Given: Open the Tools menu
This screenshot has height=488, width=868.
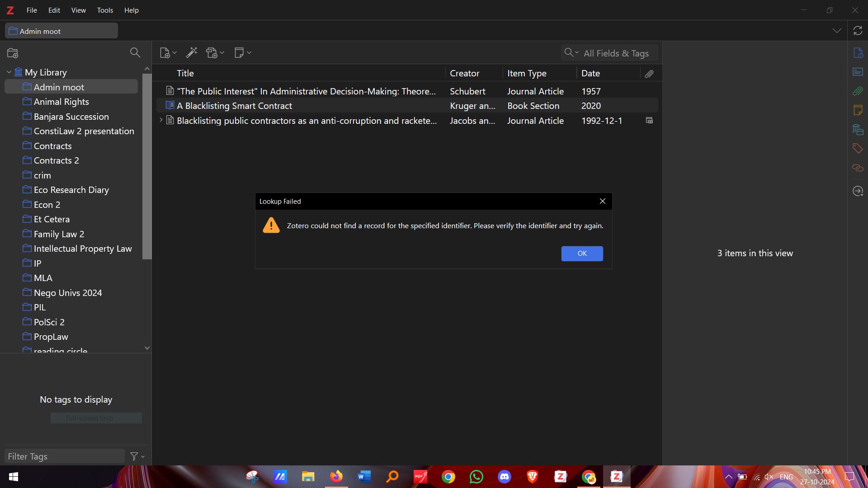Looking at the screenshot, I should [x=105, y=10].
